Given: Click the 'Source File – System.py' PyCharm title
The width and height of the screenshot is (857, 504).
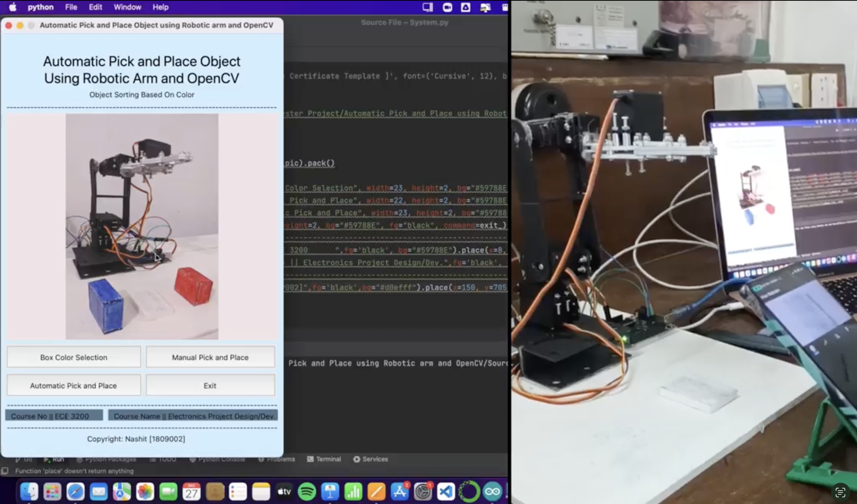Looking at the screenshot, I should click(x=404, y=22).
